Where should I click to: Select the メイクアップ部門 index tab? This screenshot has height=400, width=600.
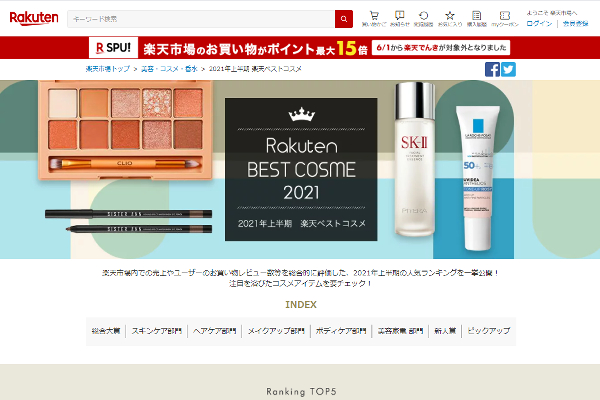pyautogui.click(x=269, y=330)
